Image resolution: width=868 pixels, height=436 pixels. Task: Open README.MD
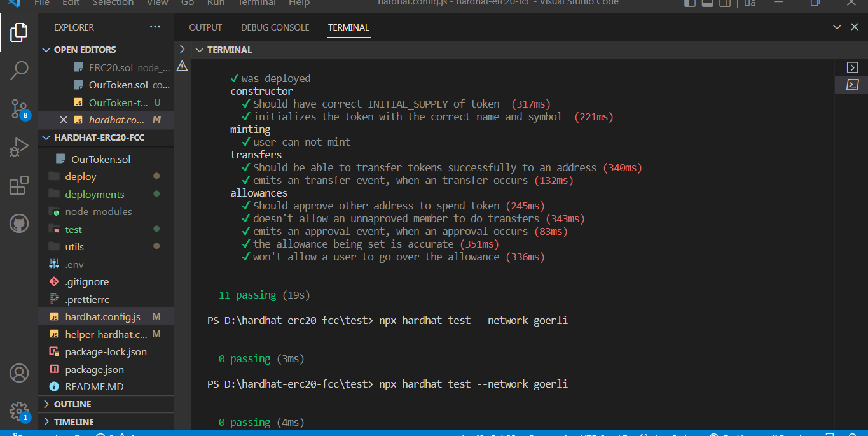coord(106,387)
